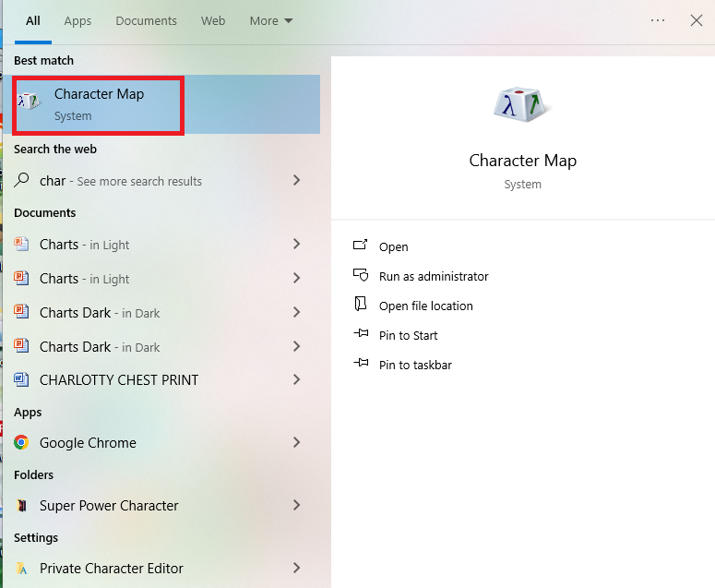Viewport: 715px width, 588px height.
Task: Expand the second Charts in Light arrow
Action: [296, 278]
